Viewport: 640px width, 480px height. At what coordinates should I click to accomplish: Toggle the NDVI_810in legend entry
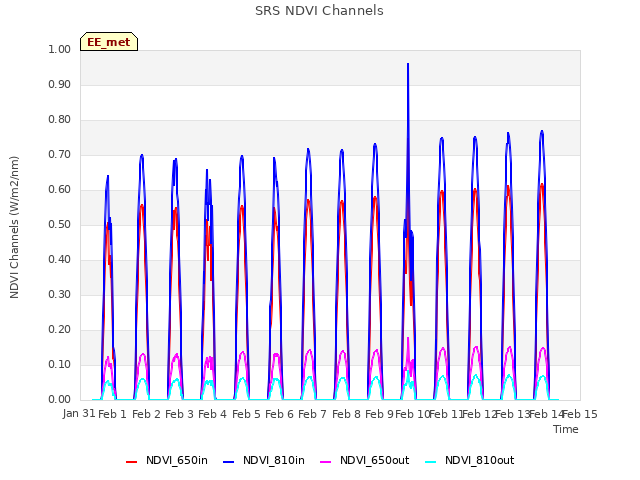[264, 460]
